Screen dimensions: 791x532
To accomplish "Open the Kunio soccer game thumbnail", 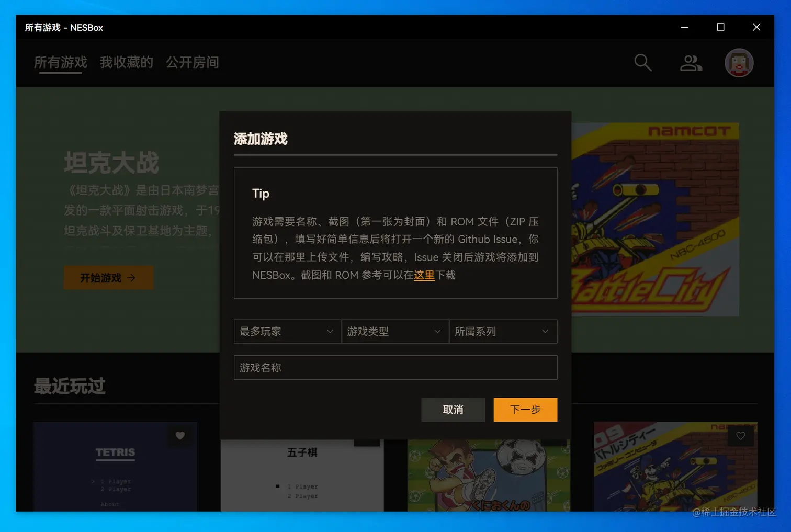I will (489, 475).
